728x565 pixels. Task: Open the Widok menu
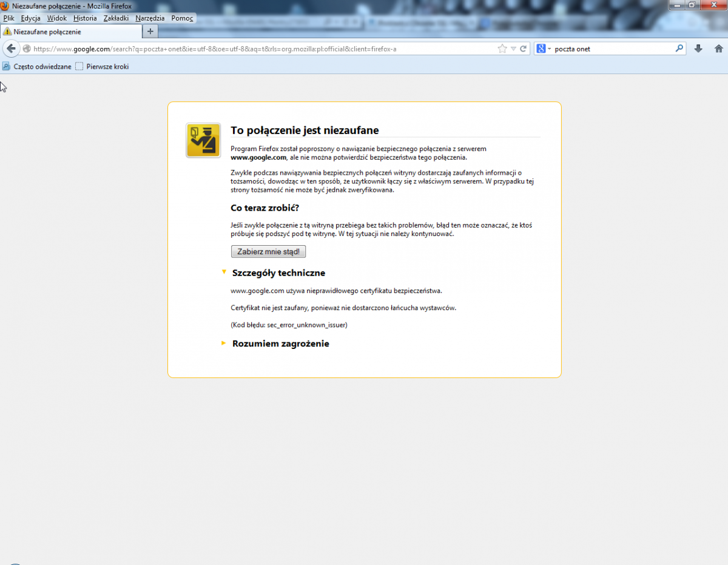click(57, 18)
